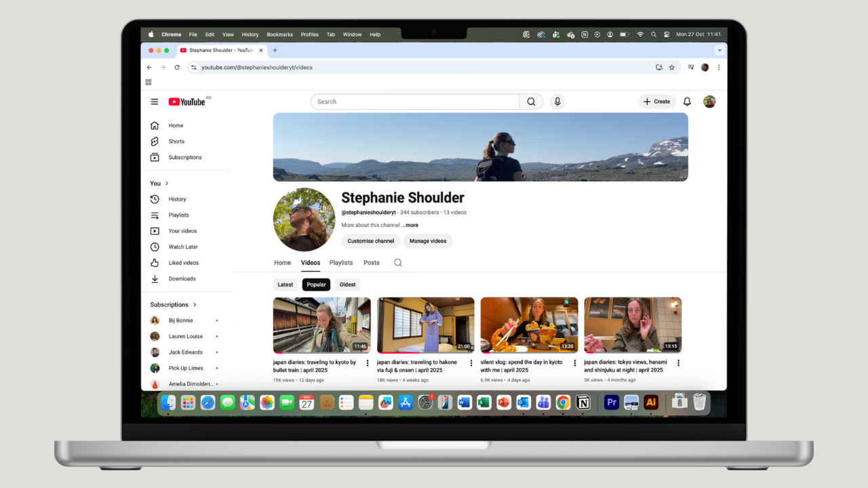
Task: Bookmark this page with the star
Action: (x=672, y=68)
